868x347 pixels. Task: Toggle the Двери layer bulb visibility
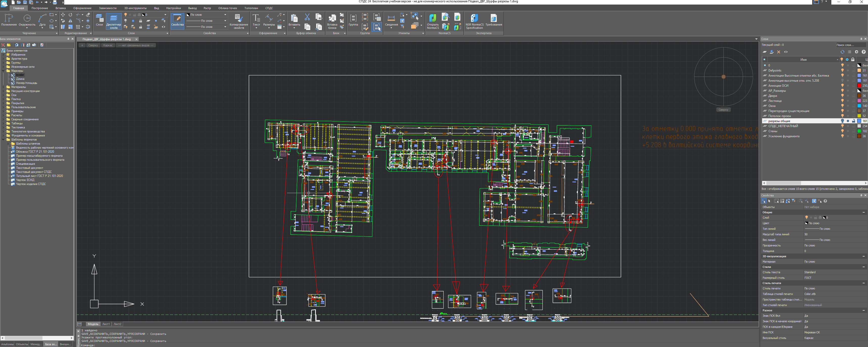tap(842, 96)
